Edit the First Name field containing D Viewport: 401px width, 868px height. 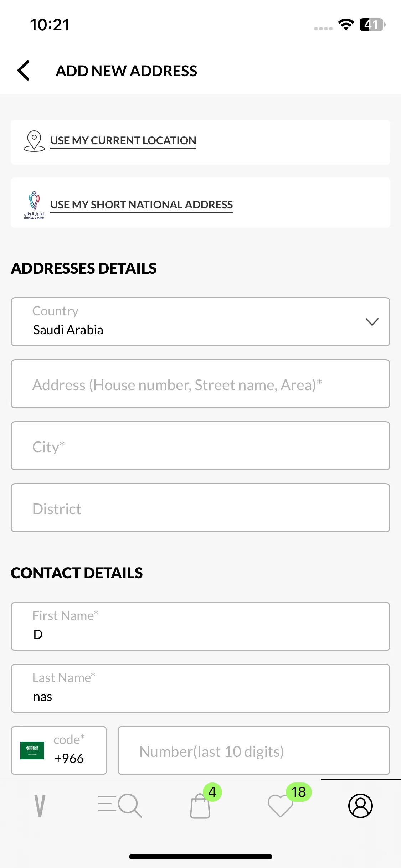[x=200, y=626]
